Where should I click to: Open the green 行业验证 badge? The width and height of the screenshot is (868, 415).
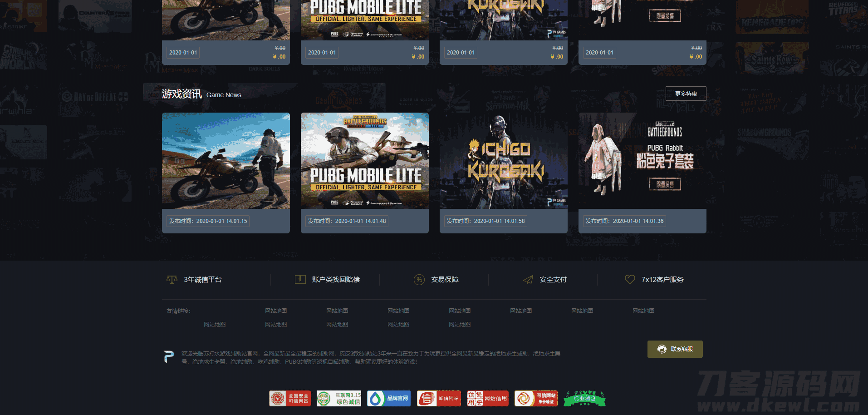click(x=585, y=398)
